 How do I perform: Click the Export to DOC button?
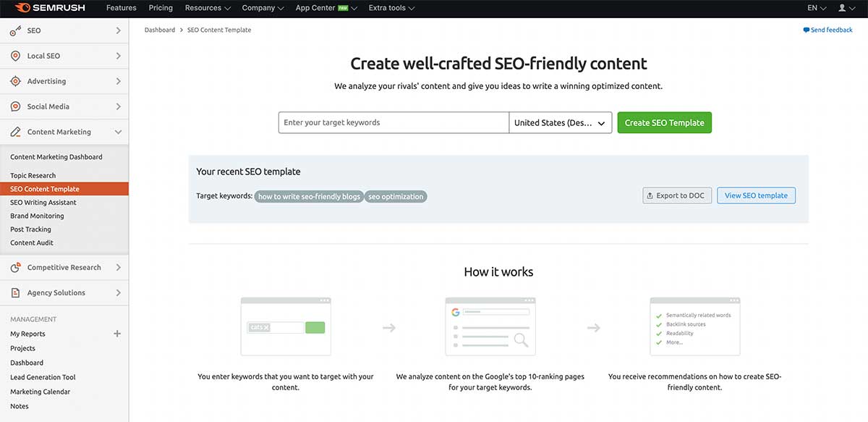click(677, 195)
